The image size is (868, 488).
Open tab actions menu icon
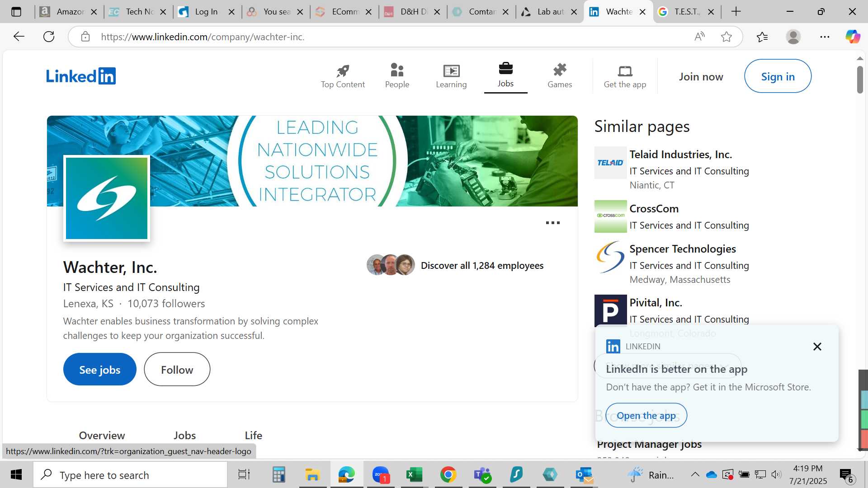pyautogui.click(x=16, y=12)
